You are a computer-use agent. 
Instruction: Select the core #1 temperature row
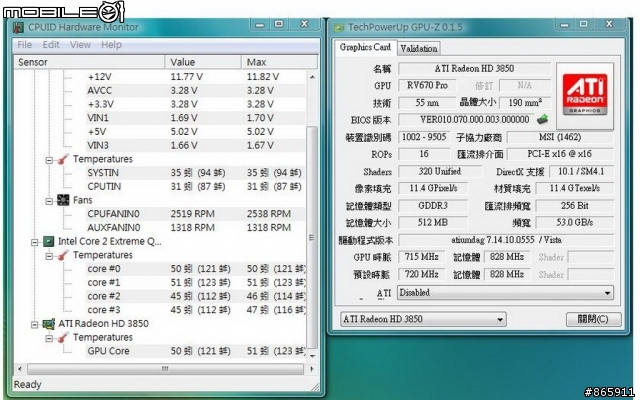point(195,282)
